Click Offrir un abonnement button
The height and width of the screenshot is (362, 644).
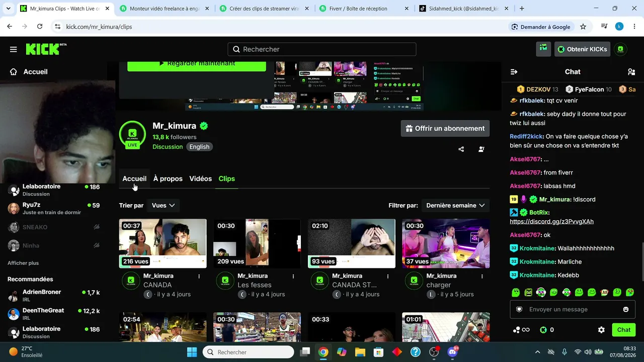point(445,128)
